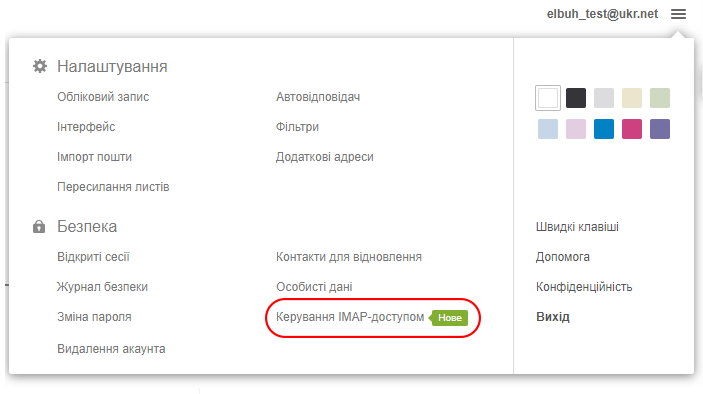Open Інтерфейс settings

click(x=86, y=127)
